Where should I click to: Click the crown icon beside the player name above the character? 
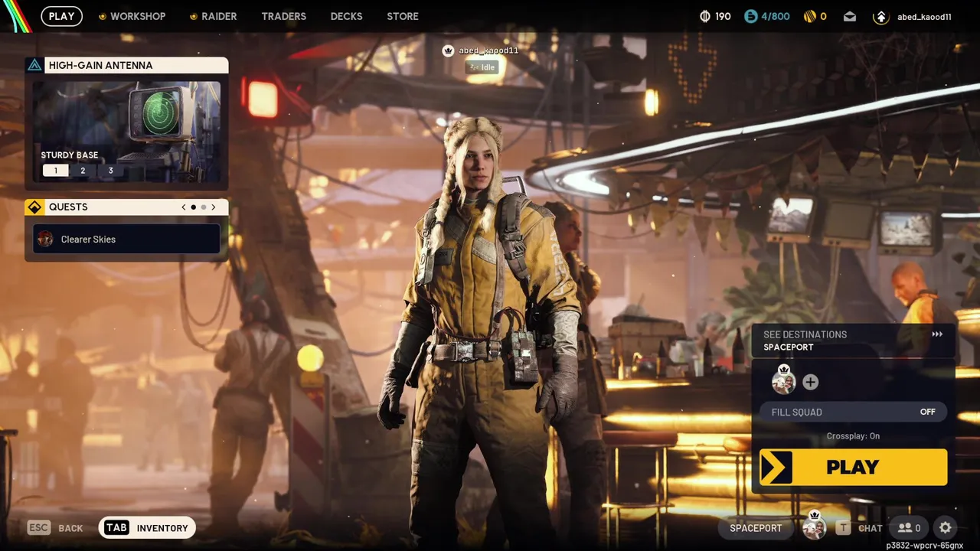coord(449,51)
